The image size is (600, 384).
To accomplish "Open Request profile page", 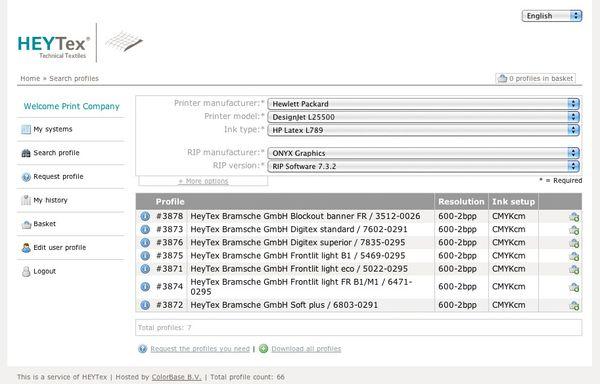I will pos(58,177).
